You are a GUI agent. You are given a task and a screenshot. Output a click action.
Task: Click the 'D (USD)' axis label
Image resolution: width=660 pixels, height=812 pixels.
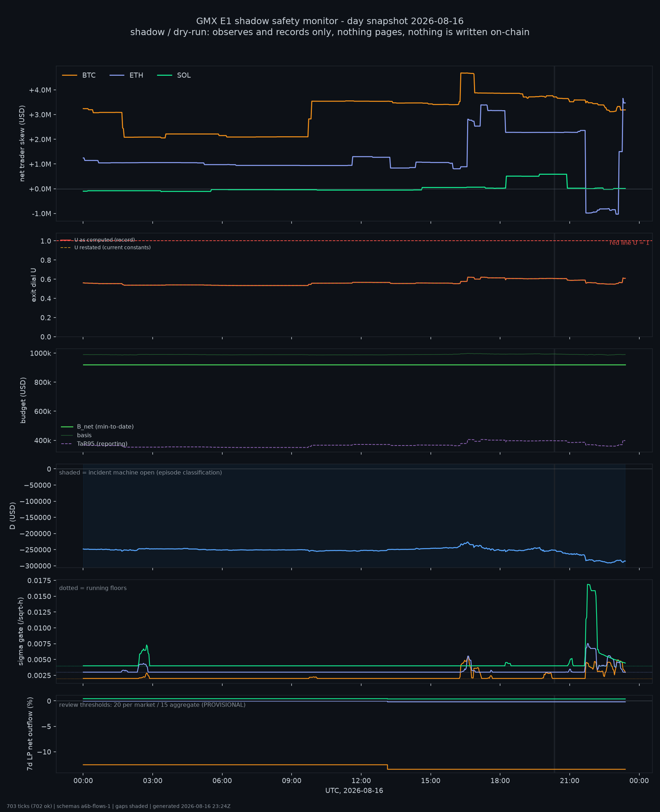pos(13,515)
